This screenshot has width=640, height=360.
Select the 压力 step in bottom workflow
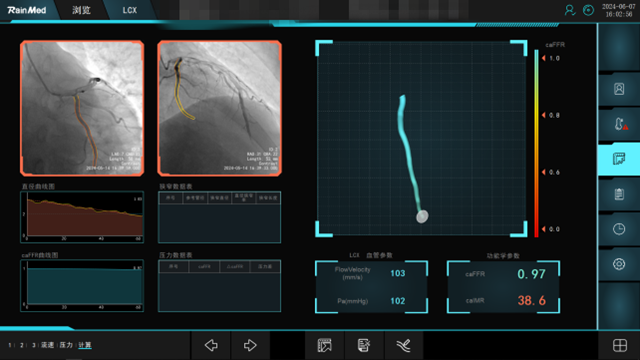coord(66,345)
